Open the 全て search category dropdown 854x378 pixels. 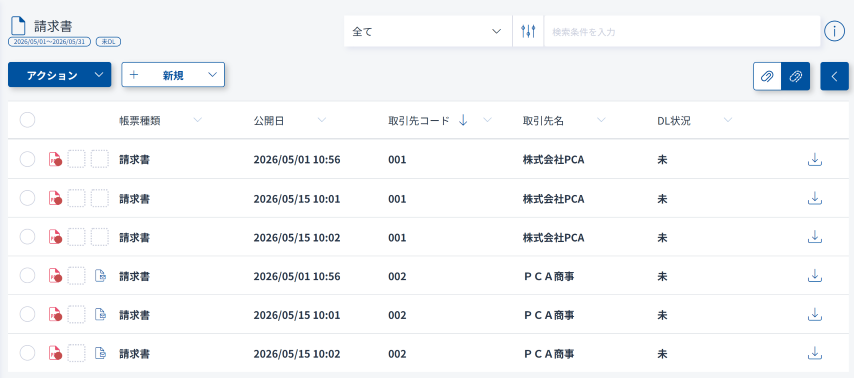(428, 31)
